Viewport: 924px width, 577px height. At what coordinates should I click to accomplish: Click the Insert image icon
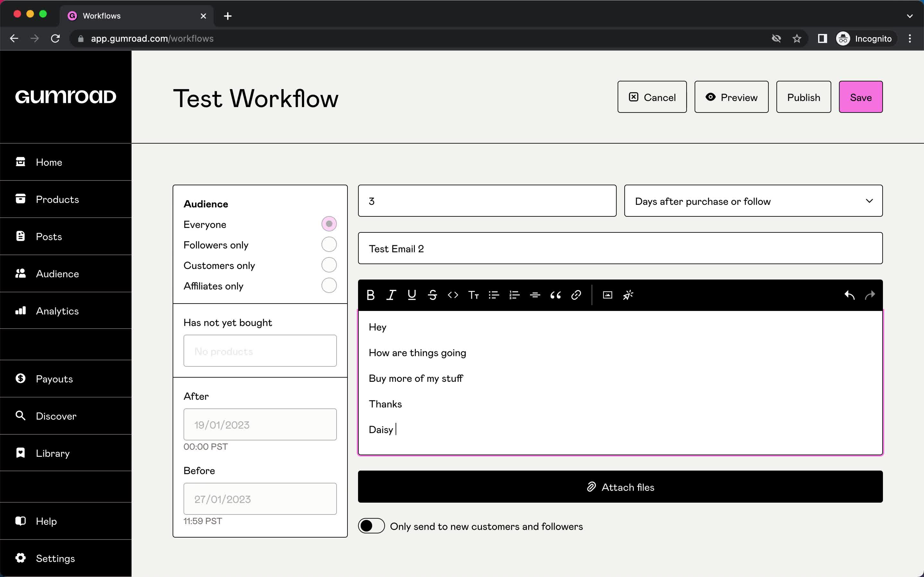607,295
